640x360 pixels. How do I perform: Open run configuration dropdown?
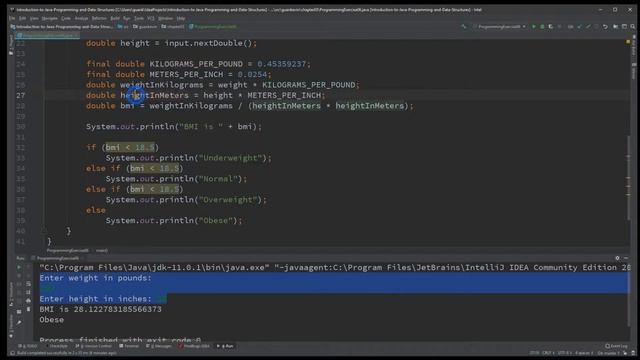[x=500, y=27]
